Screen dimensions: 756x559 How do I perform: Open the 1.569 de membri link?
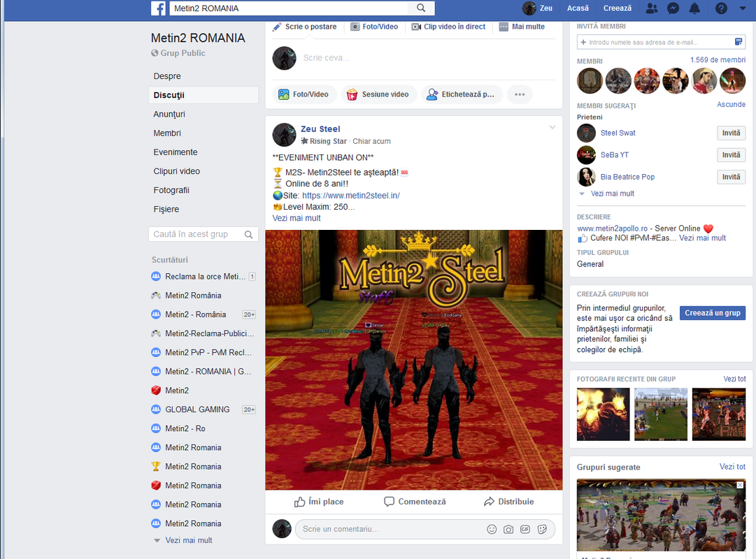(x=718, y=60)
